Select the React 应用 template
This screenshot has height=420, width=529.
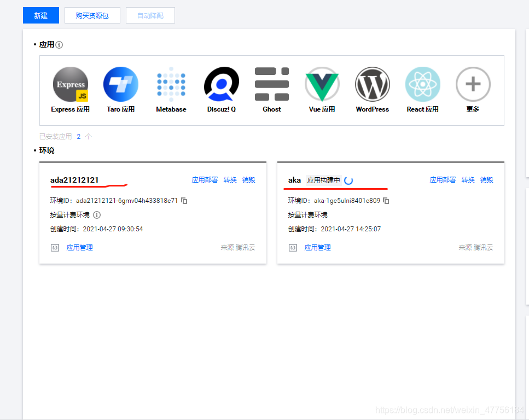coord(422,85)
